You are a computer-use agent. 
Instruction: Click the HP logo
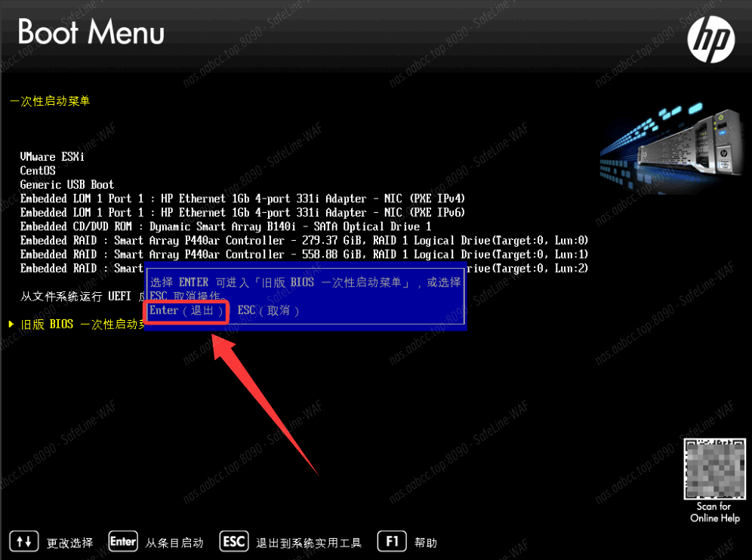[710, 39]
